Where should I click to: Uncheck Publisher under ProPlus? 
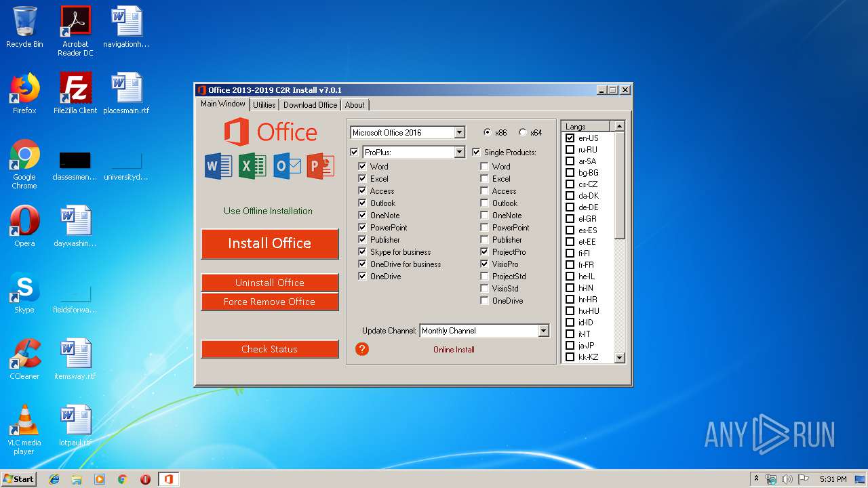pos(363,240)
